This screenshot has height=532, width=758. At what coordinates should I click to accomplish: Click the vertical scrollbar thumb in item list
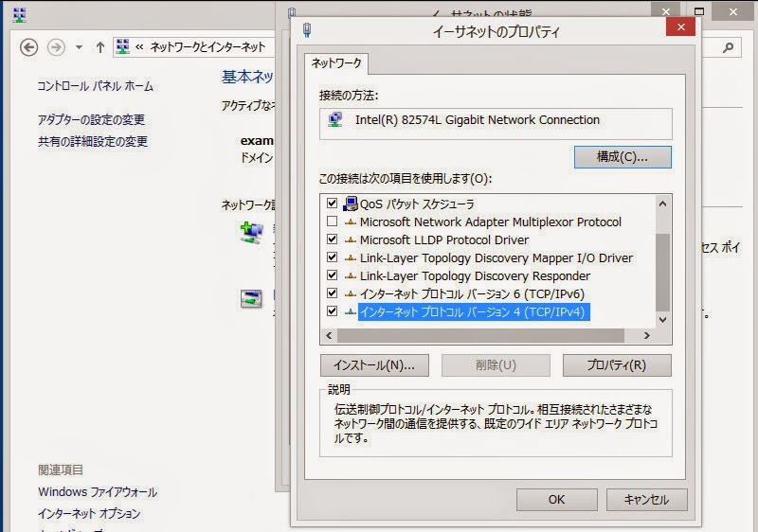[662, 273]
